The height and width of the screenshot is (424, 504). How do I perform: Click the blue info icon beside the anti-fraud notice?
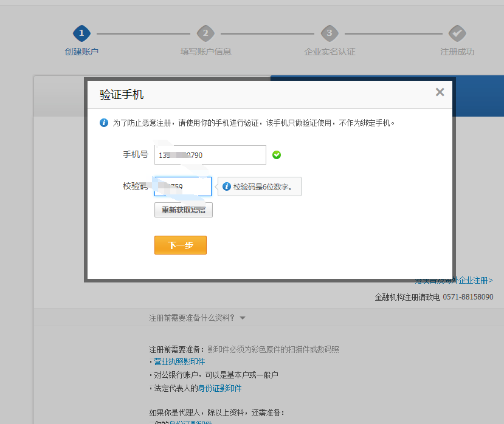click(x=104, y=123)
